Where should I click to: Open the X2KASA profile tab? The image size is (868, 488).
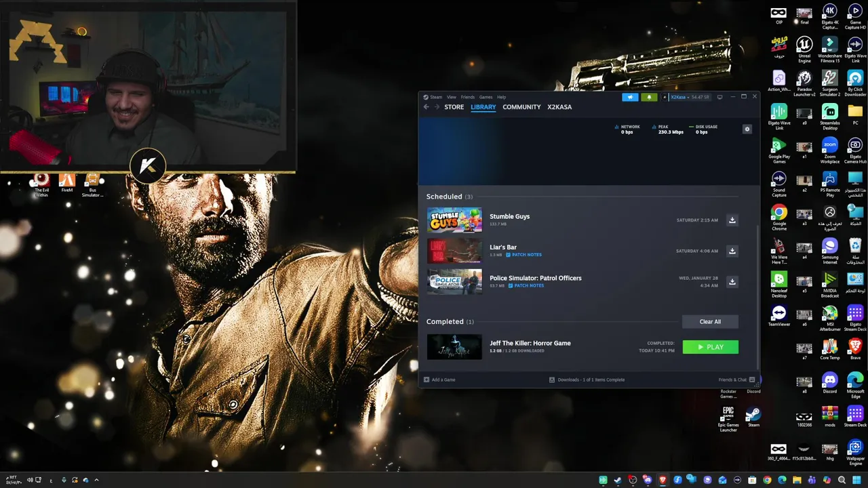pos(559,107)
